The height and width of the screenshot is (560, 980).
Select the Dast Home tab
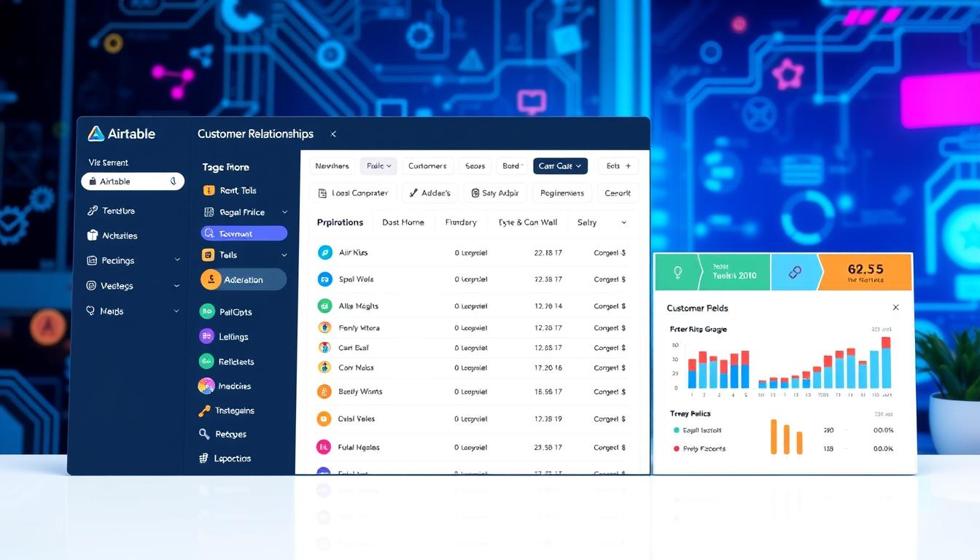coord(403,222)
